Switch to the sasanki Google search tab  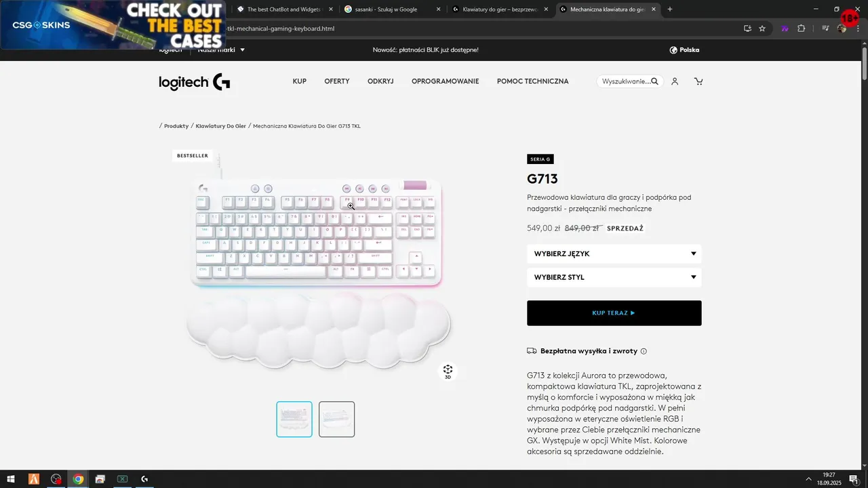click(x=387, y=9)
